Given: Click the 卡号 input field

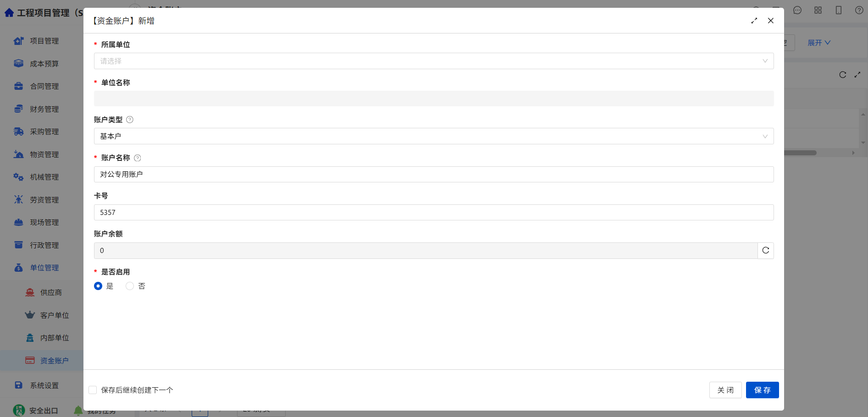Looking at the screenshot, I should [x=434, y=212].
